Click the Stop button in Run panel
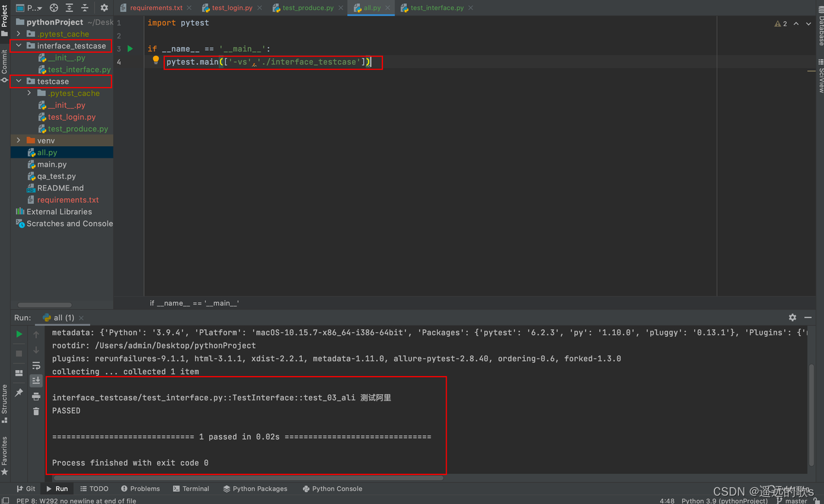 [19, 353]
